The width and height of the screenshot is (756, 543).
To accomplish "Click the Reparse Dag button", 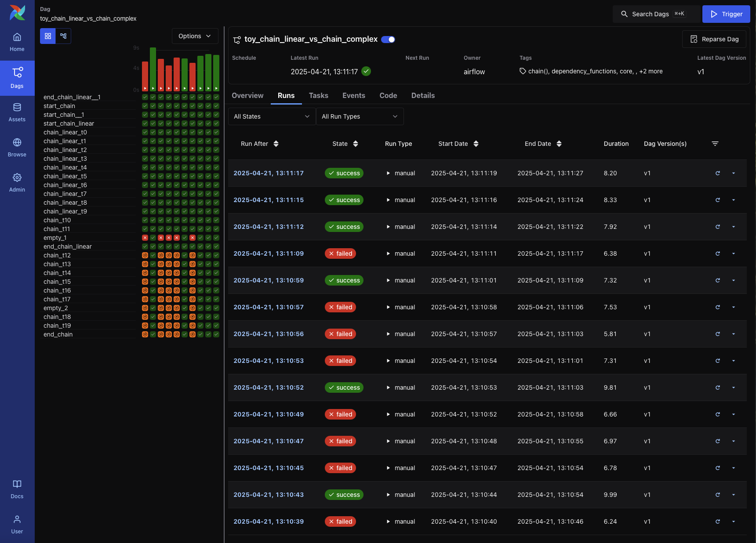I will [714, 39].
